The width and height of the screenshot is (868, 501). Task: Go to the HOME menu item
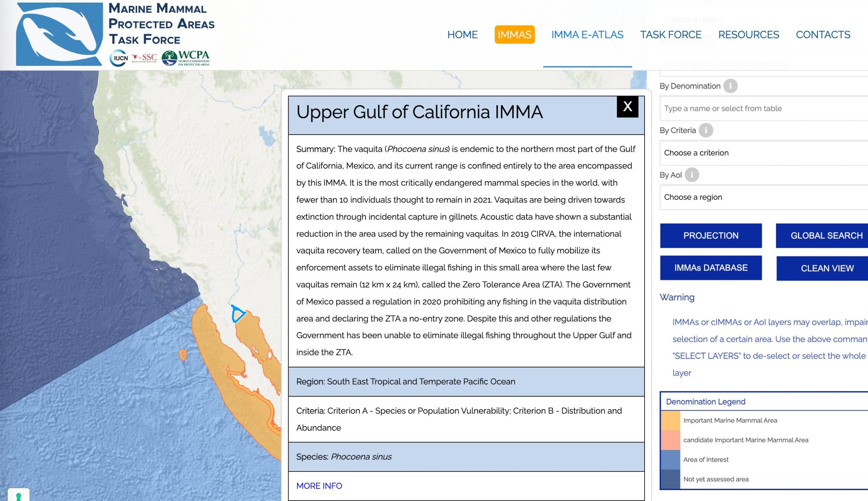click(x=462, y=35)
